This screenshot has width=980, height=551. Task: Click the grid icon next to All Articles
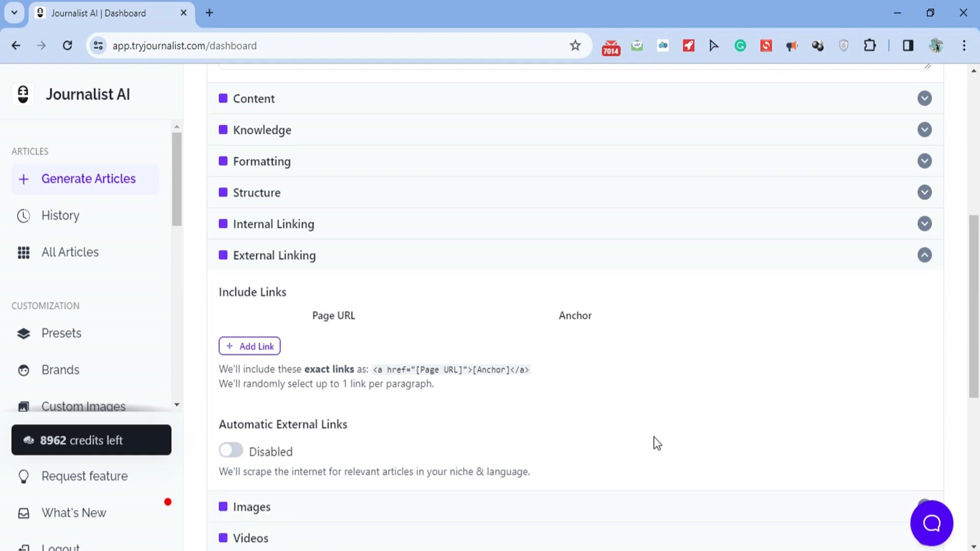click(23, 253)
